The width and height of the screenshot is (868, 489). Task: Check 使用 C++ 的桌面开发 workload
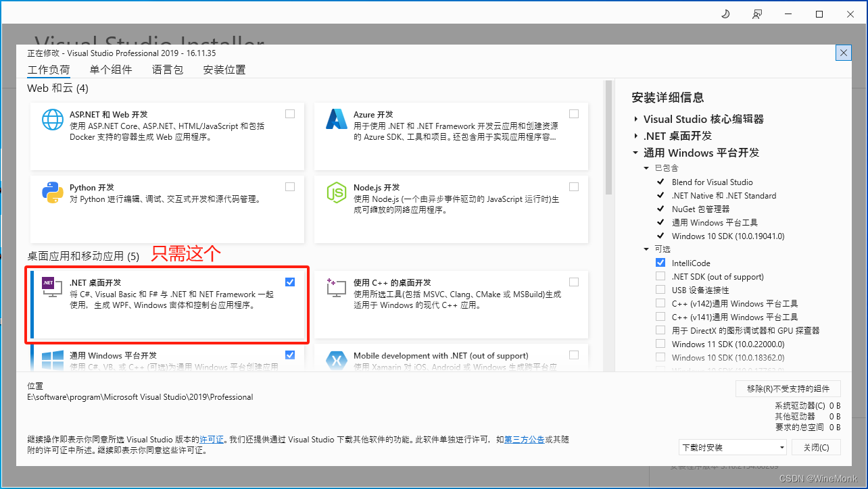(x=574, y=282)
